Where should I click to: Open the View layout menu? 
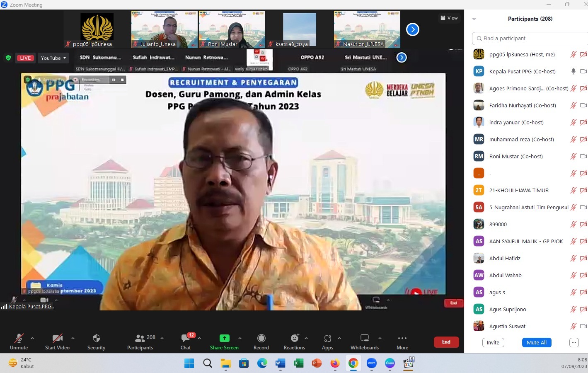click(x=449, y=18)
